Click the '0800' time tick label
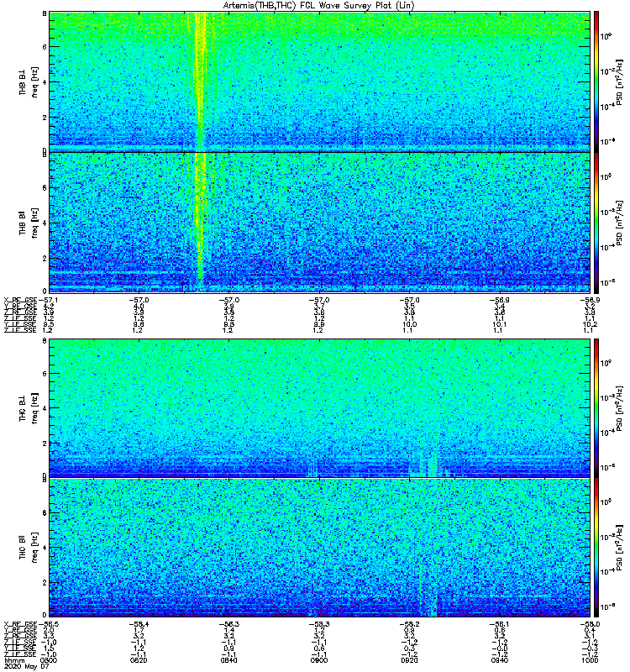Screen dimensions: 630x672 click(49, 660)
